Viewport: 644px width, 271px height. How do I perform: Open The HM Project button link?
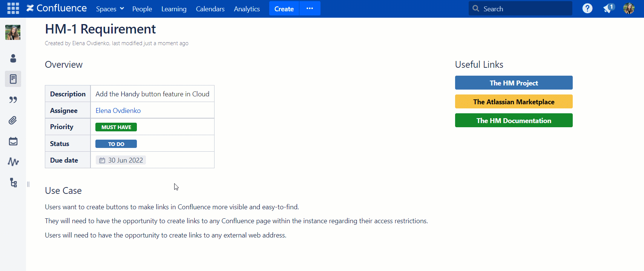click(514, 83)
